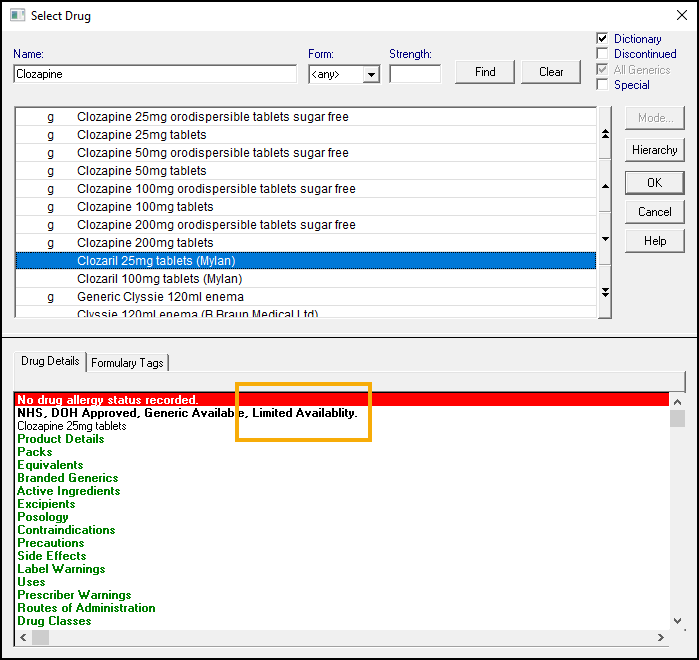Select the Drug Details tab
Image resolution: width=699 pixels, height=660 pixels.
[x=50, y=361]
